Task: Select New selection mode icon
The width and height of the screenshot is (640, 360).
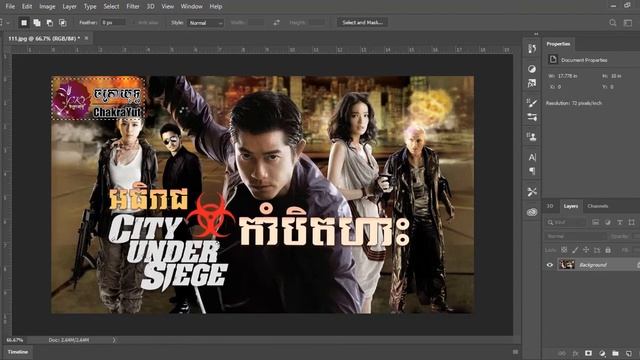Action: pos(24,23)
